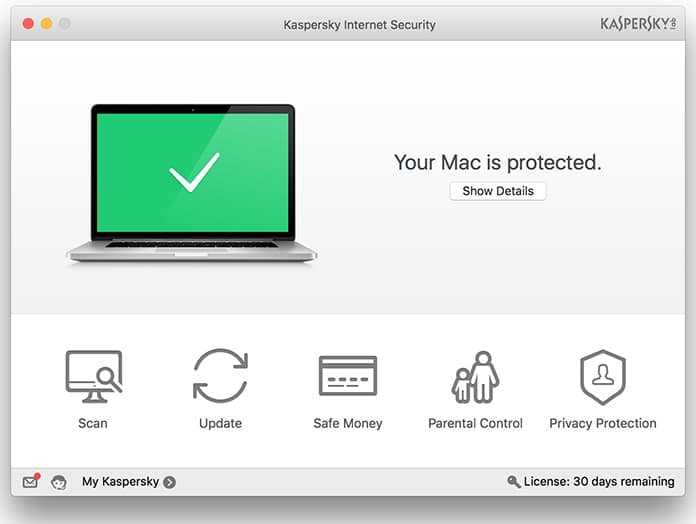Click the green laptop protection status image

pyautogui.click(x=192, y=183)
